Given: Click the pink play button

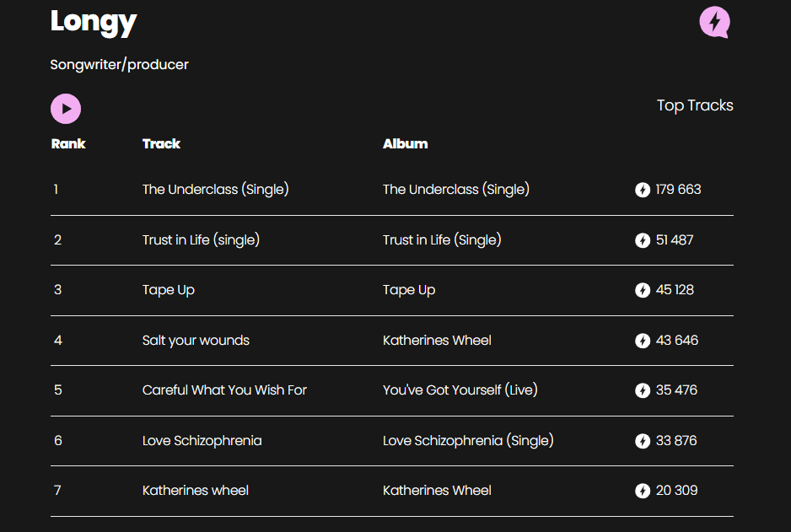Looking at the screenshot, I should (66, 109).
